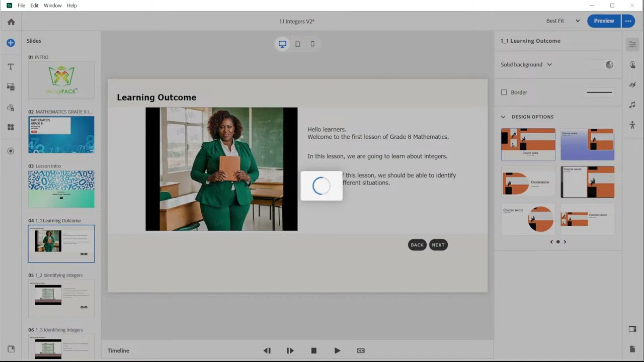644x362 pixels.
Task: Click the Captivate logo in the title bar
Action: 9,6
